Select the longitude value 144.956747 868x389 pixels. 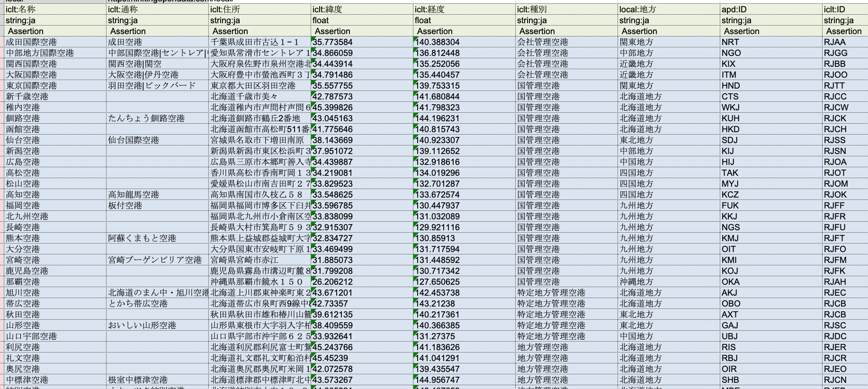pyautogui.click(x=465, y=380)
